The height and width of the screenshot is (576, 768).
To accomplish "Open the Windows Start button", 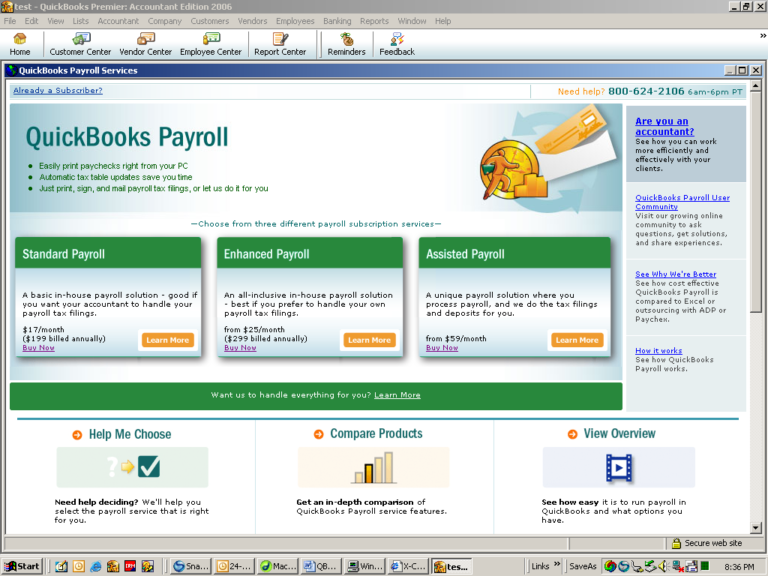I will point(22,566).
